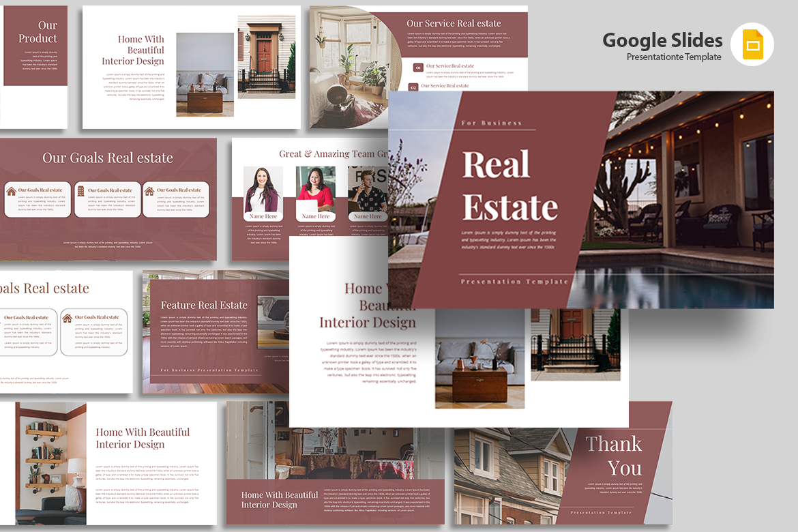Click the heading on the bottom maroon banner slide
Image resolution: width=798 pixels, height=532 pixels.
tap(280, 499)
